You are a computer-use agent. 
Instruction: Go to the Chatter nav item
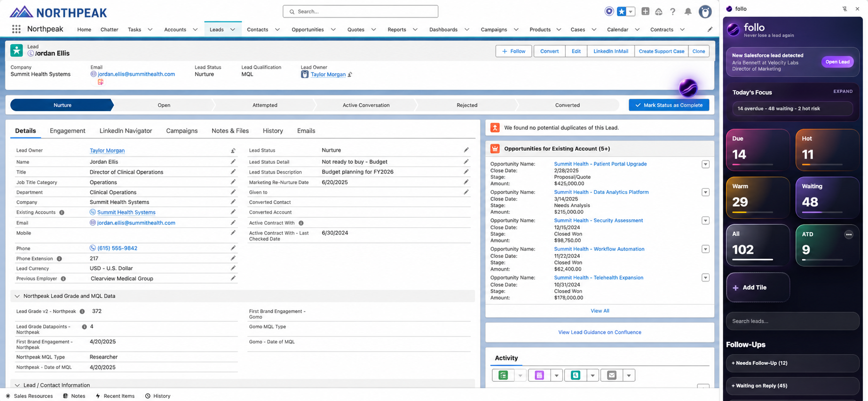(109, 29)
